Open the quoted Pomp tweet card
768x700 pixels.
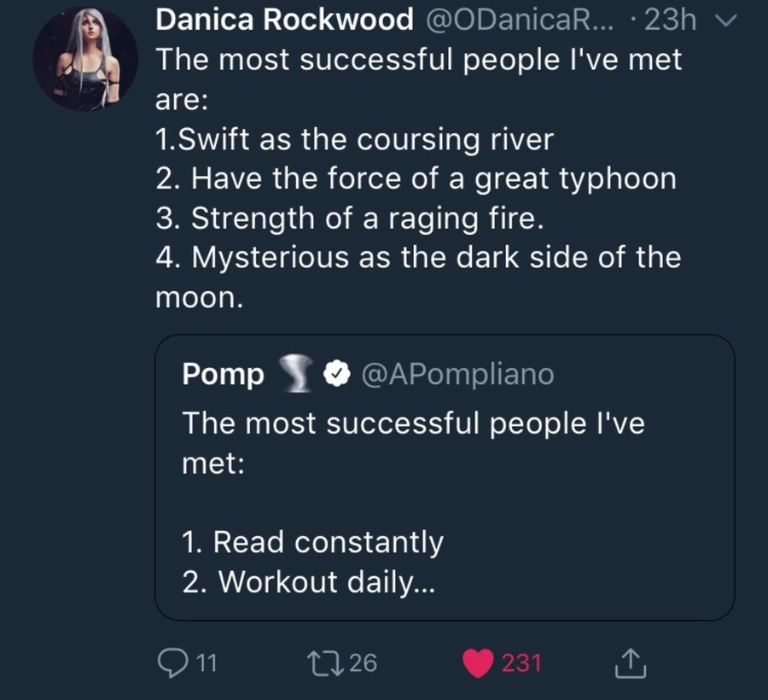coord(444,478)
